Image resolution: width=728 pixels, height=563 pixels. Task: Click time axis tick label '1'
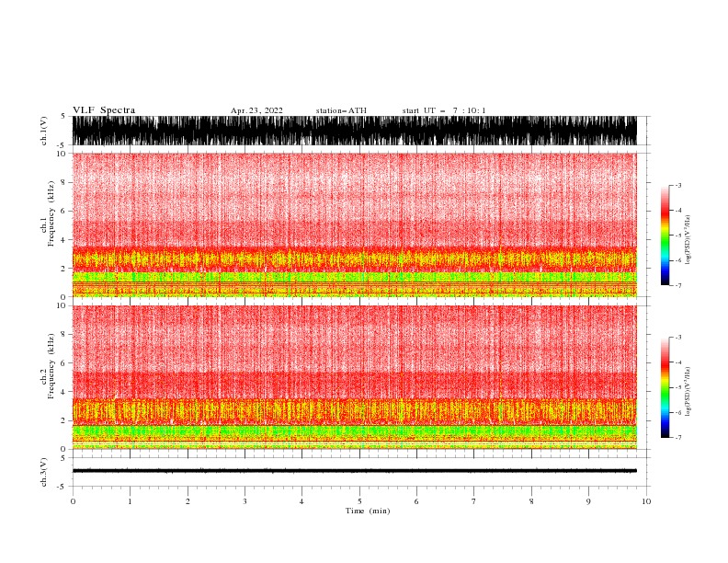pos(130,501)
